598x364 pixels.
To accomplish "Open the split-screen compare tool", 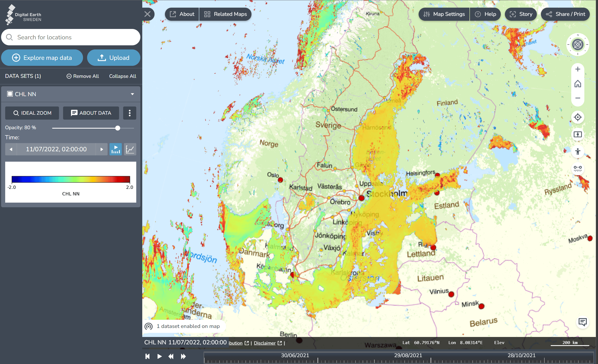I will pos(578,134).
